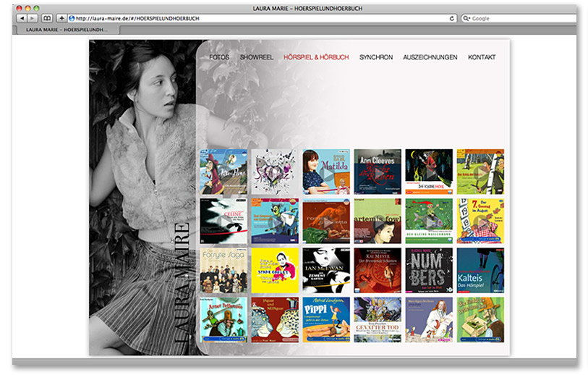Open the Jaguar und Neinguar cover

[x=275, y=320]
